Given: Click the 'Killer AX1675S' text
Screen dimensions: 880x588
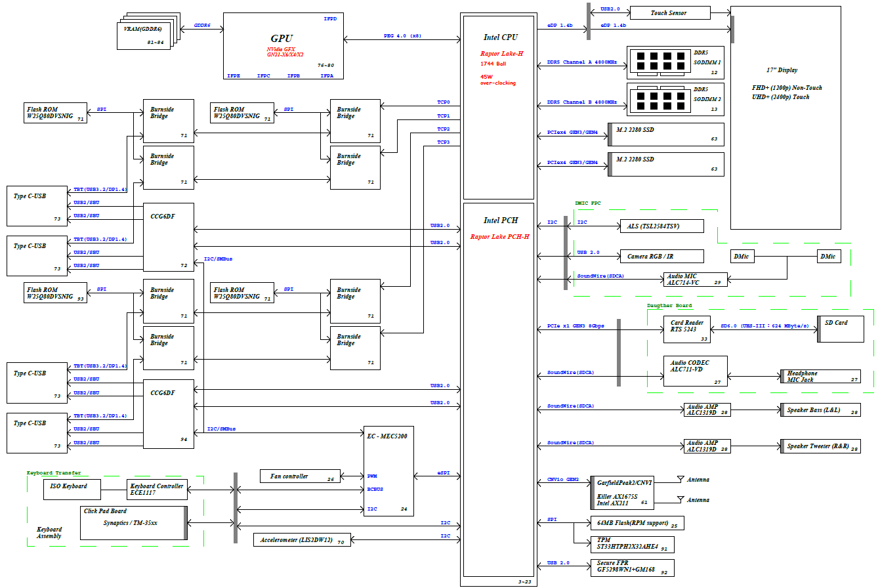Looking at the screenshot, I should 617,496.
